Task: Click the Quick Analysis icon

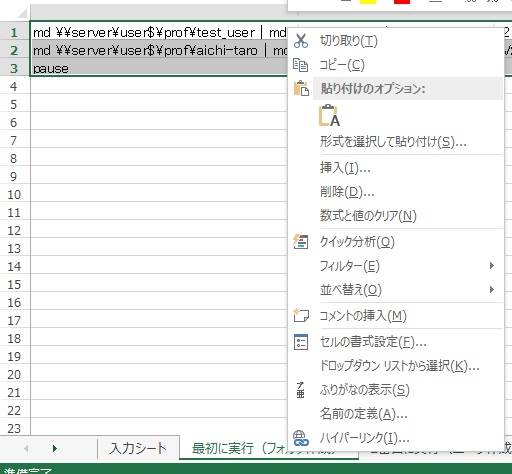Action: (301, 242)
